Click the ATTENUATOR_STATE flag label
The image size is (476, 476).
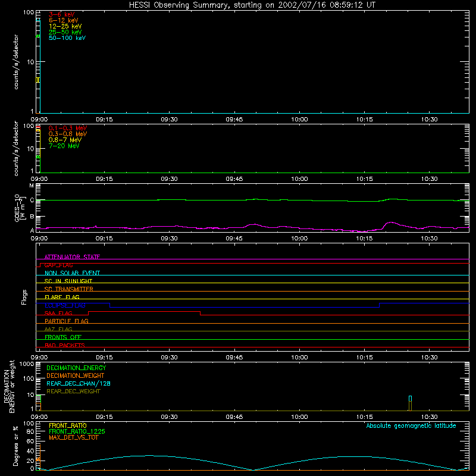click(x=72, y=257)
